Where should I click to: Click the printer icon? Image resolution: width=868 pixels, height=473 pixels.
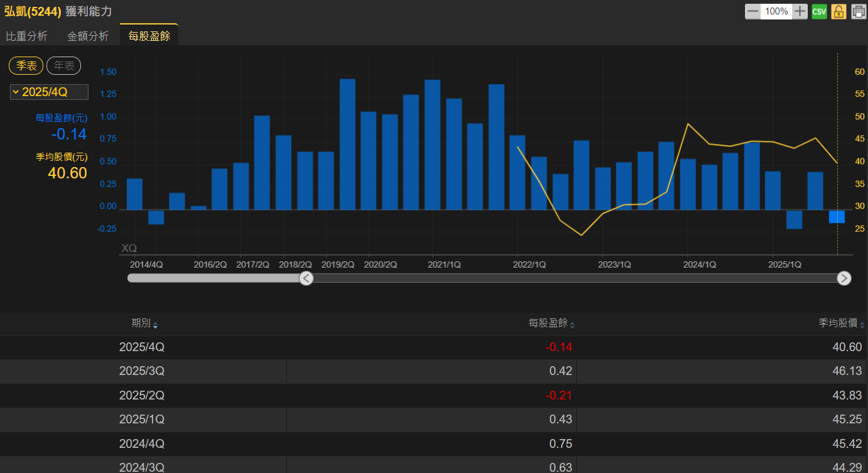point(858,11)
